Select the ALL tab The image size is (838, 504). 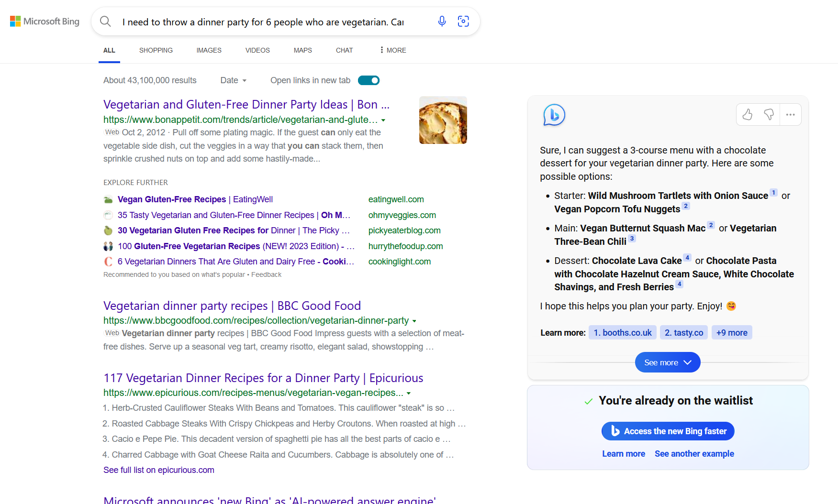(109, 50)
